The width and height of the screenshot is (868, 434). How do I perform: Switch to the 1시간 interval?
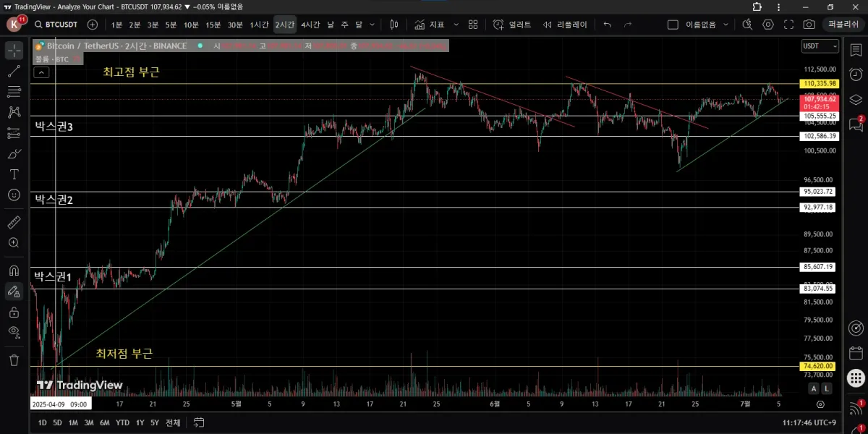click(x=260, y=25)
